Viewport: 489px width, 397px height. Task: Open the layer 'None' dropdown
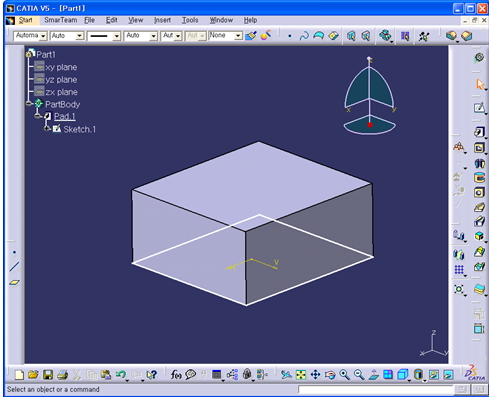pos(238,36)
